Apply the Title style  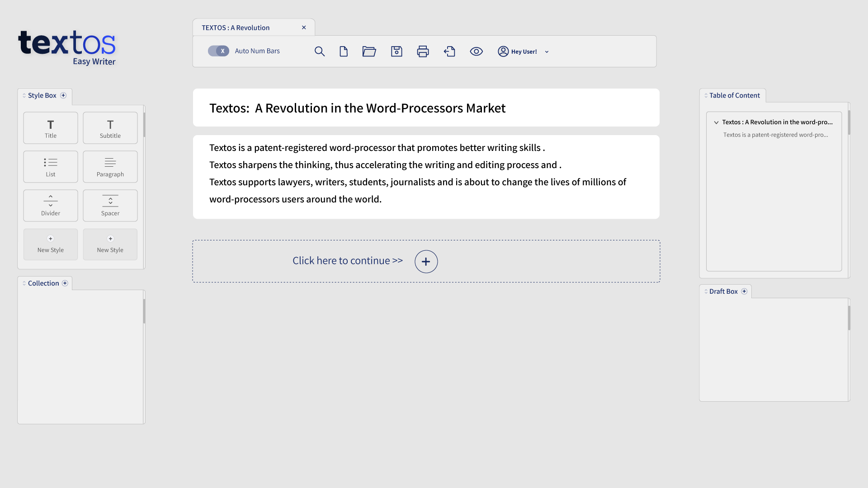tap(51, 128)
